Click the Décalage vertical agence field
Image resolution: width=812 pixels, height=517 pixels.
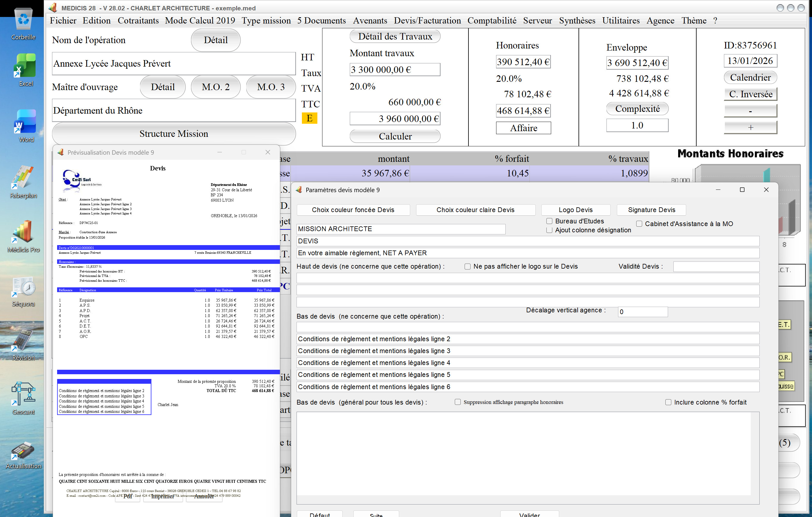click(x=643, y=312)
